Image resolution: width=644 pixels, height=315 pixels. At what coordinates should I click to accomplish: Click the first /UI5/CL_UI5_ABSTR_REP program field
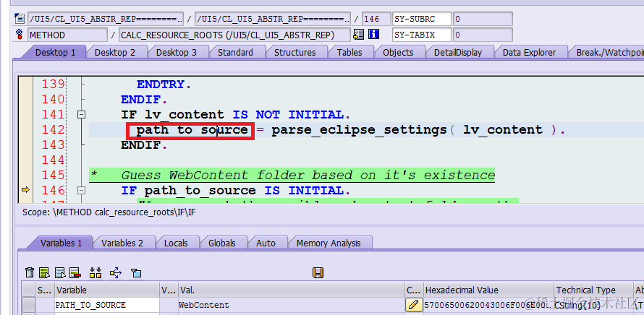click(x=106, y=19)
